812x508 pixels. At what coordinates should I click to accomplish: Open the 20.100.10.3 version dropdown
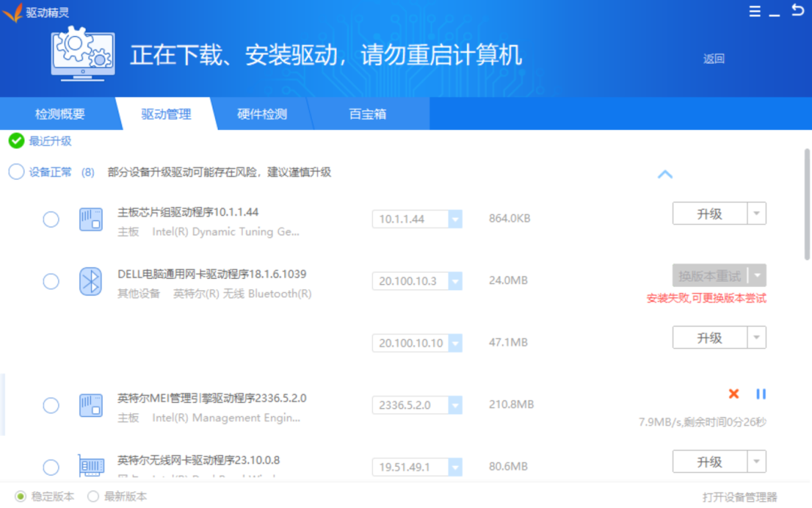click(455, 281)
